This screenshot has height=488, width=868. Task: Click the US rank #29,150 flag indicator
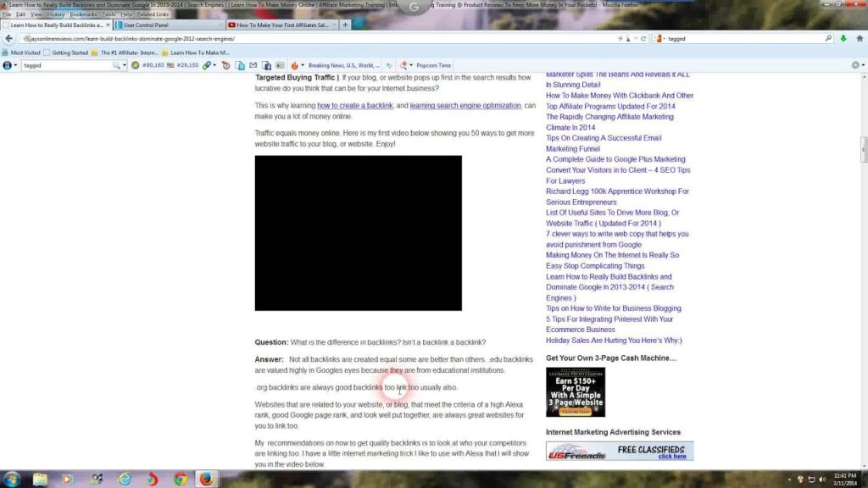point(183,65)
